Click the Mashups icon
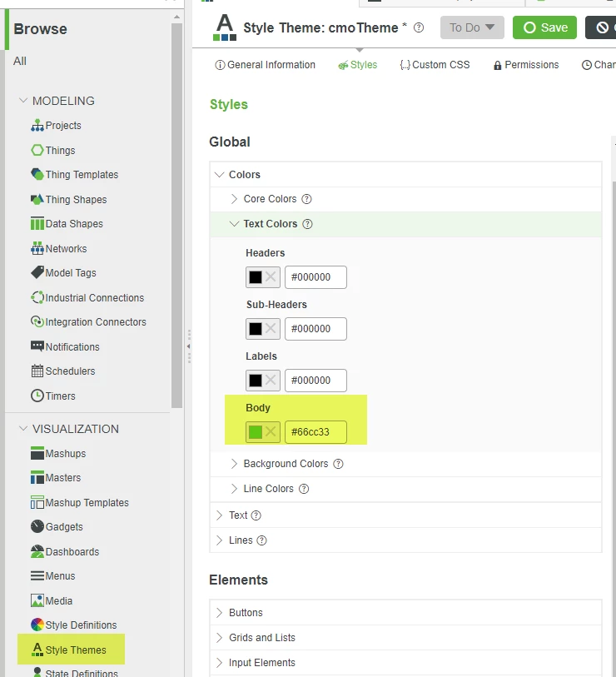616x677 pixels. (x=37, y=453)
